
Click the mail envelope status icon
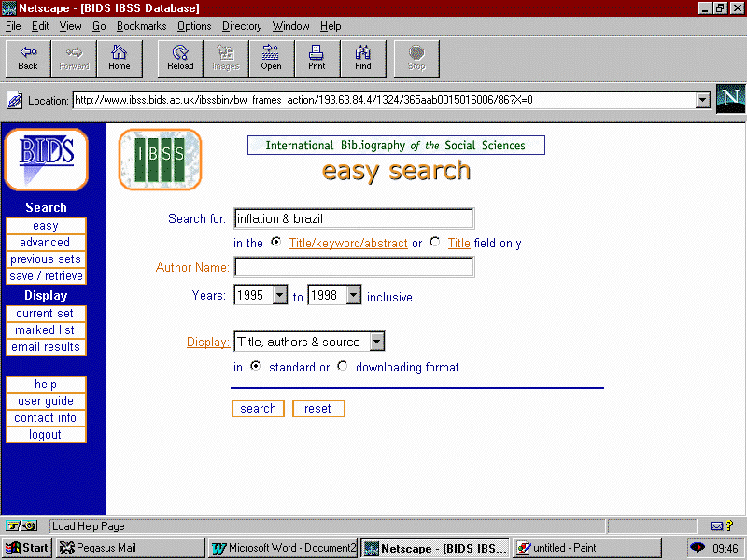tap(716, 525)
